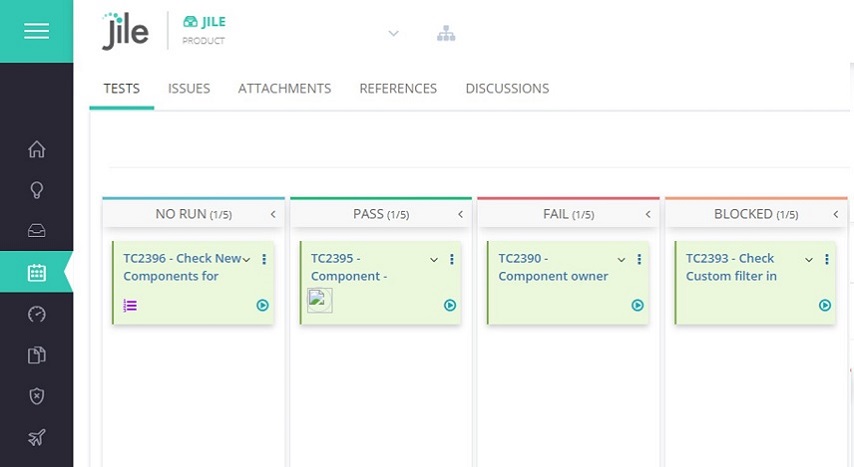Open TC2393 - Check Custom filter link

[x=730, y=267]
